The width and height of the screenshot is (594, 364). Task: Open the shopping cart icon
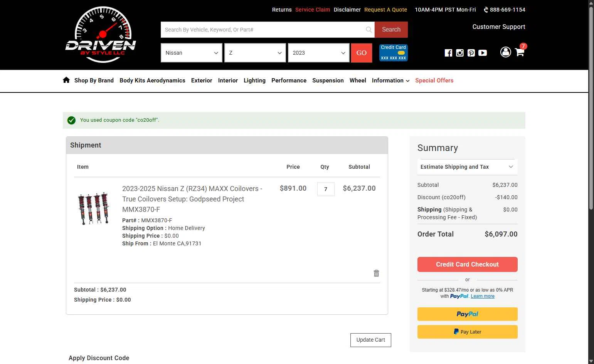pyautogui.click(x=520, y=52)
